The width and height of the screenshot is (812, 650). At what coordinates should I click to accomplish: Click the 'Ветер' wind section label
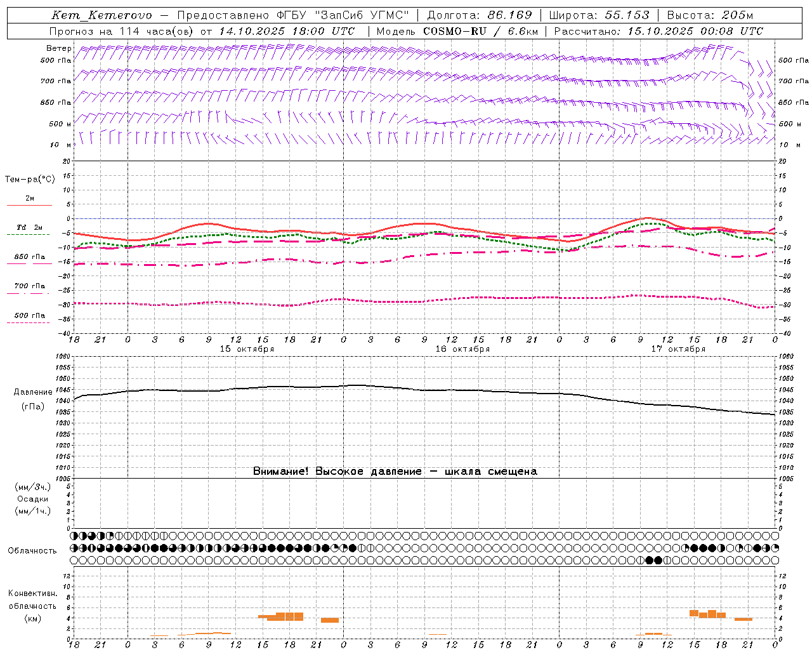pos(59,48)
